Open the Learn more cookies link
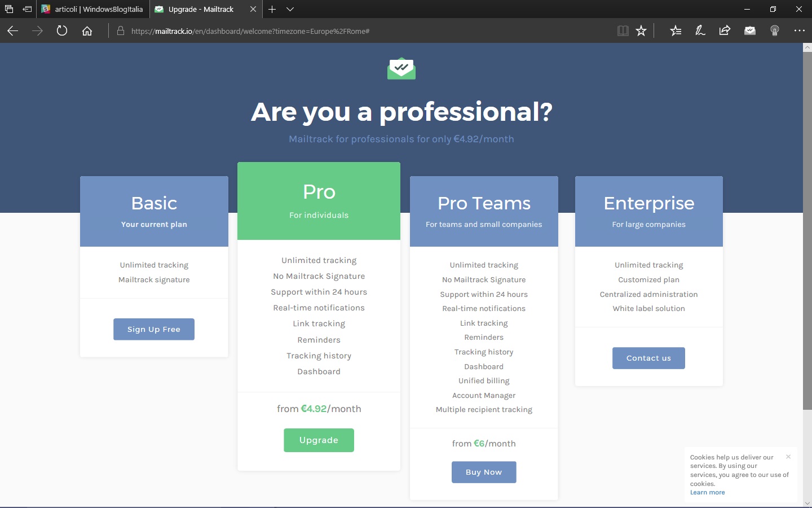This screenshot has height=508, width=812. coord(707,493)
